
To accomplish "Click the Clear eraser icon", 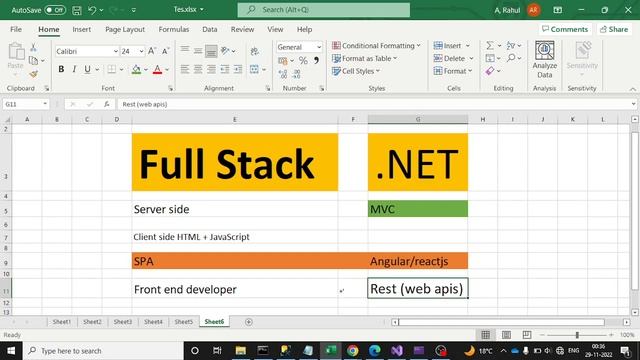I will [490, 71].
